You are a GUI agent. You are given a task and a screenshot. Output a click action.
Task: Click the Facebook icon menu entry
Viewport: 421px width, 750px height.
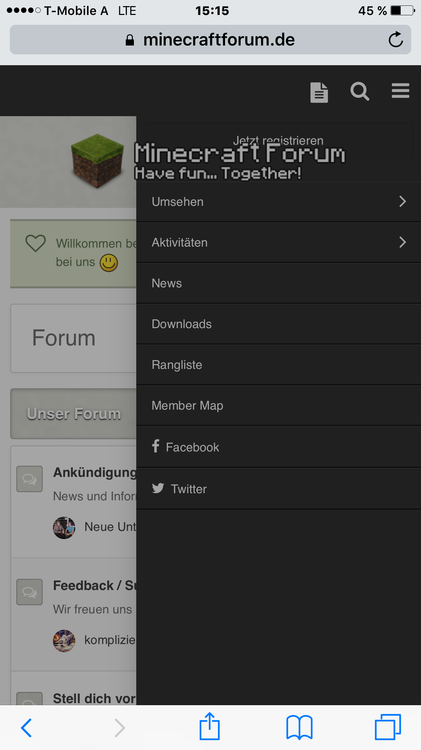pos(278,447)
